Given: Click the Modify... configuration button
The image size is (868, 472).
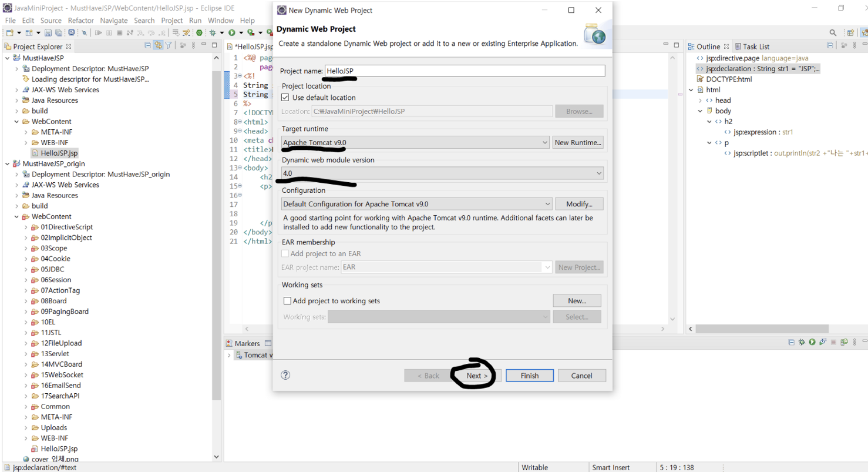Looking at the screenshot, I should [x=580, y=204].
